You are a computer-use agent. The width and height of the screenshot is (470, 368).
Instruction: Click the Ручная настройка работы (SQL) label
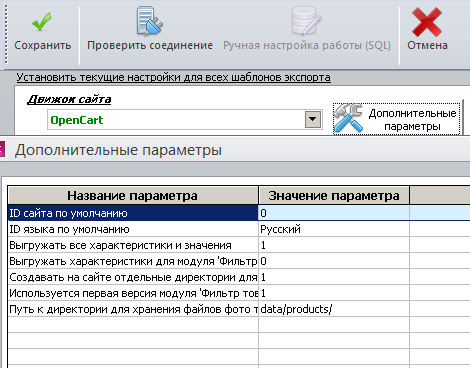coord(307,45)
